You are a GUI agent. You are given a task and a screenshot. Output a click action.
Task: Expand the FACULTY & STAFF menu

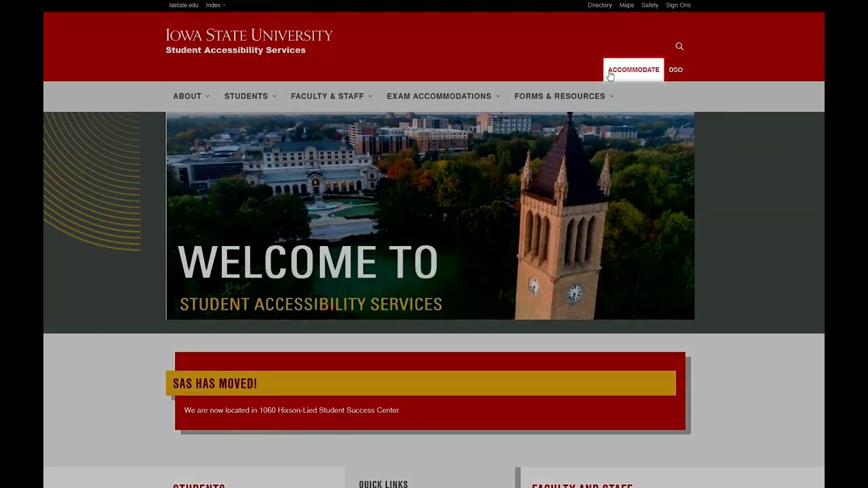tap(332, 96)
